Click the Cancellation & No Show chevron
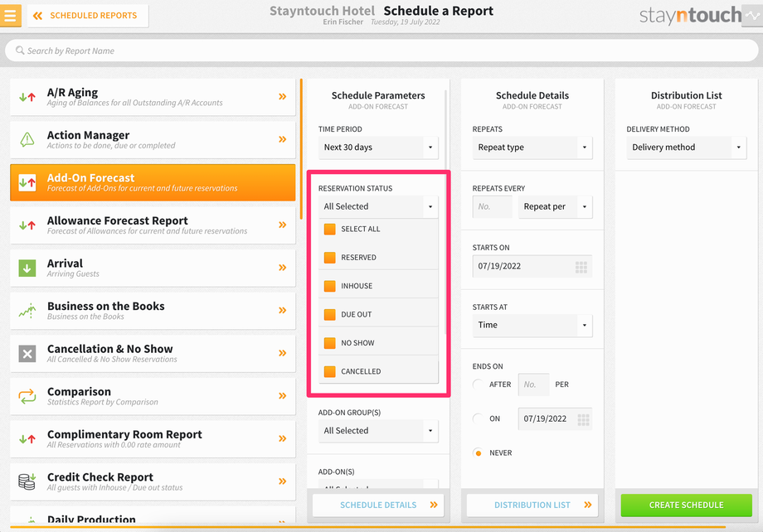The image size is (763, 532). pyautogui.click(x=282, y=354)
